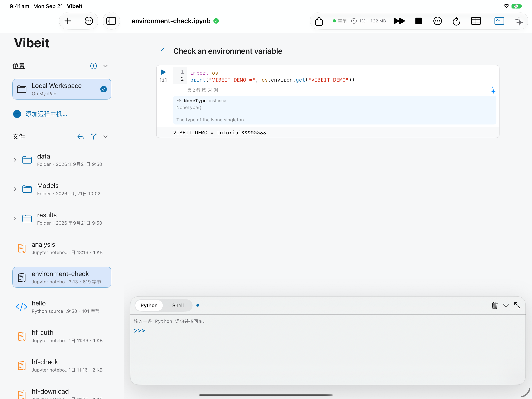Image resolution: width=532 pixels, height=399 pixels.
Task: Collapse the console panel with the down chevron
Action: (x=506, y=305)
